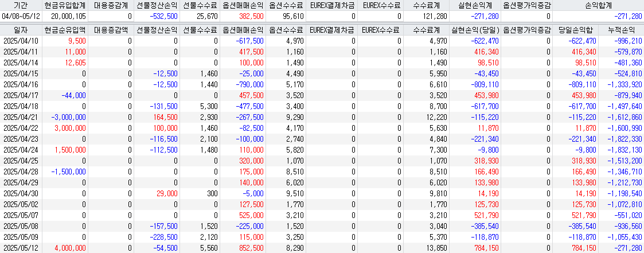Click the futures settlement value 29,000
Screen dimensions: 644x253
[x=167, y=193]
